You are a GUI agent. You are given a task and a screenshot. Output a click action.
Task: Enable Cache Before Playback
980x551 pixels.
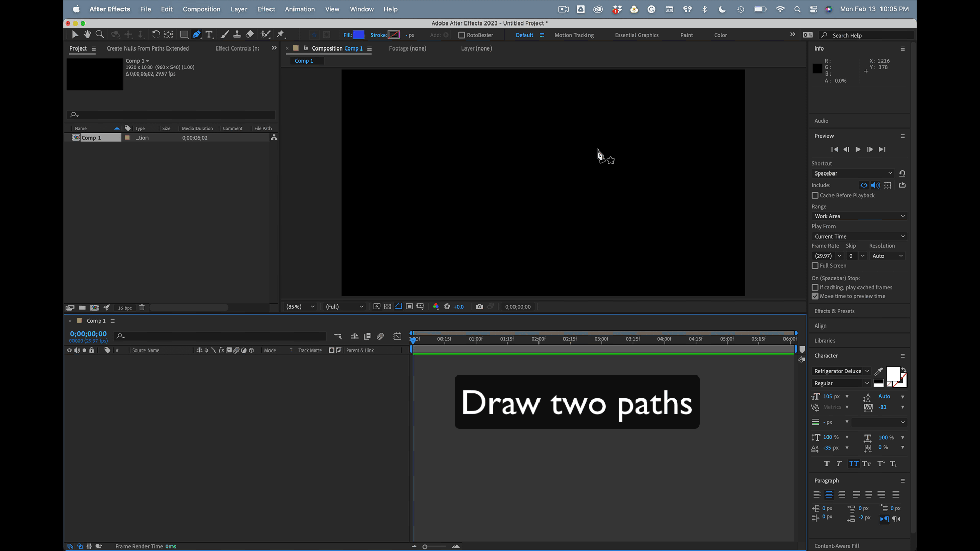[x=815, y=196]
